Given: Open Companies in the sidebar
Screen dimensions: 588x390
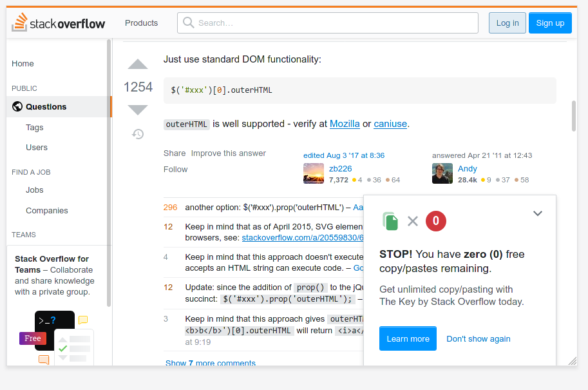Looking at the screenshot, I should (47, 211).
